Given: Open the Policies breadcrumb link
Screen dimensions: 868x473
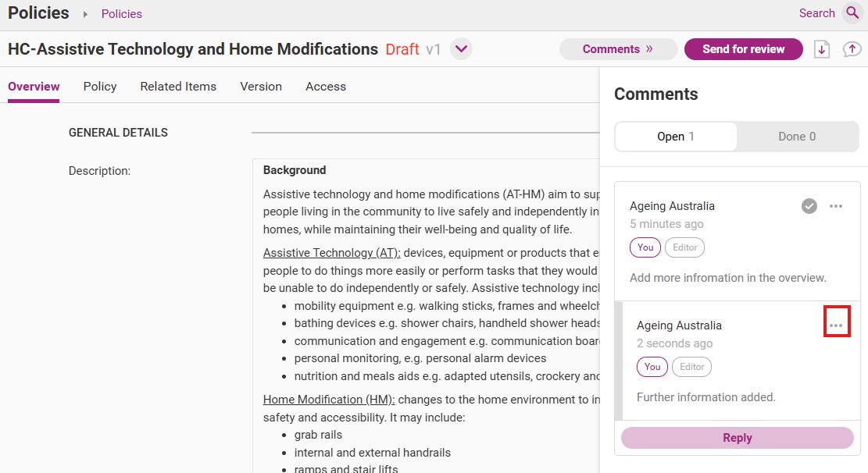Looking at the screenshot, I should tap(121, 14).
